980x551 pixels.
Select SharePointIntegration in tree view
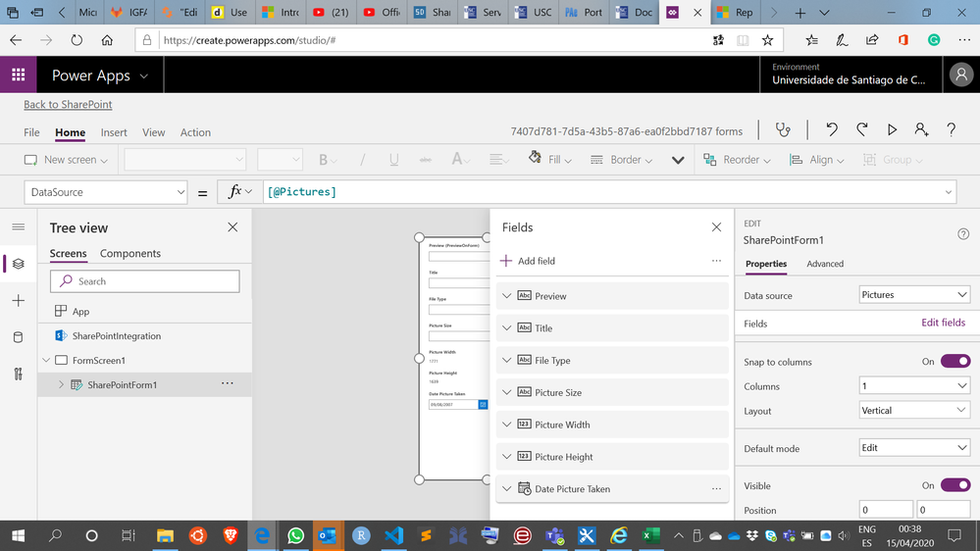tap(117, 336)
